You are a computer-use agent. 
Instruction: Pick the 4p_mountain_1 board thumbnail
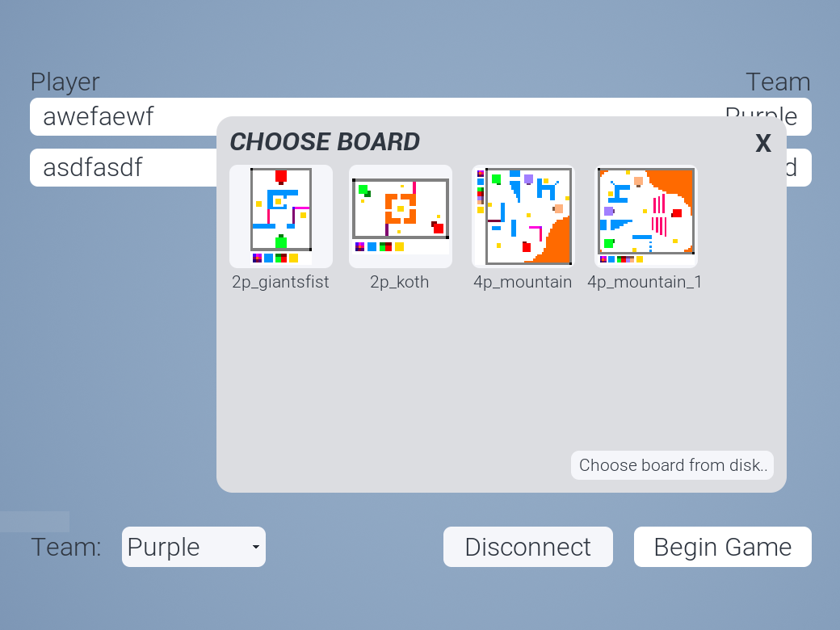(x=646, y=216)
